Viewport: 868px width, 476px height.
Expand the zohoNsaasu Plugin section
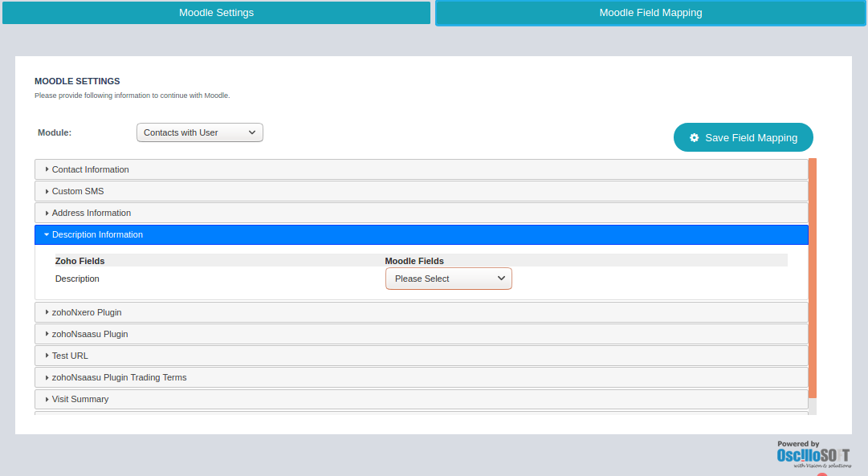pos(422,334)
